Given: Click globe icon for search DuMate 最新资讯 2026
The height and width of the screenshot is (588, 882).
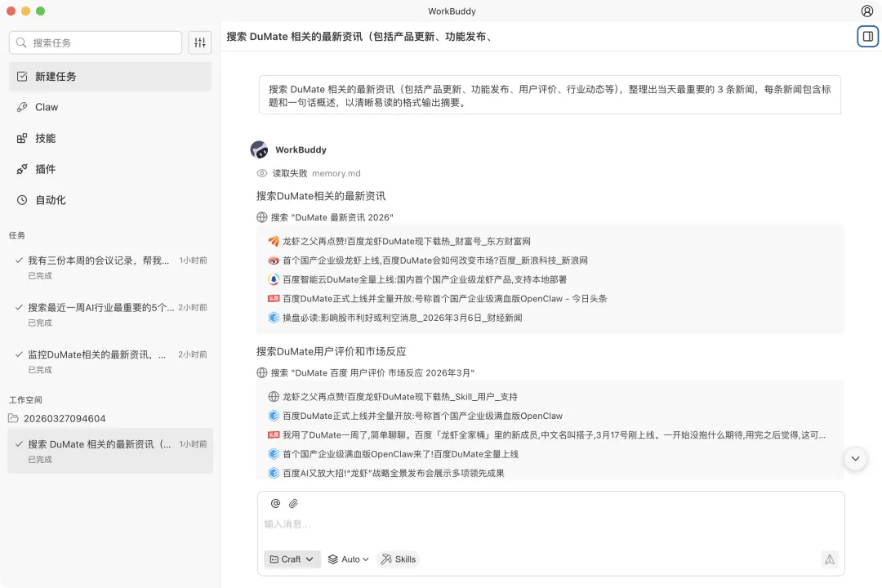Looking at the screenshot, I should pos(261,217).
